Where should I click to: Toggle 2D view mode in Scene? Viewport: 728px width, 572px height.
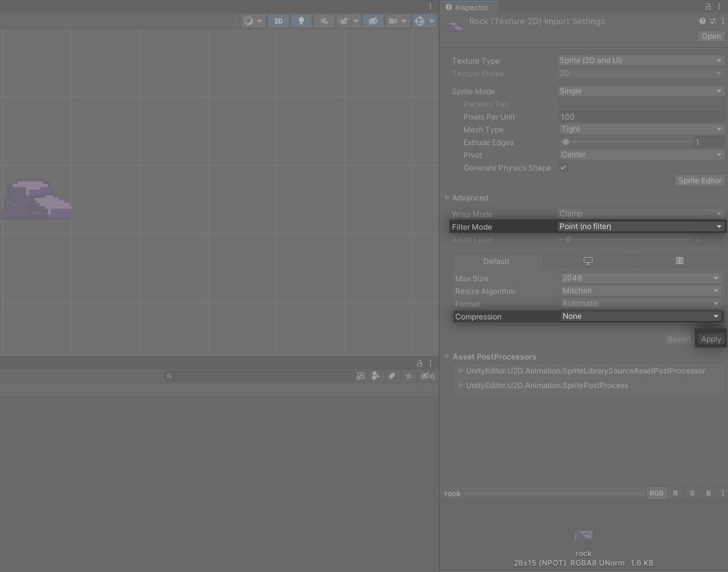[x=278, y=21]
